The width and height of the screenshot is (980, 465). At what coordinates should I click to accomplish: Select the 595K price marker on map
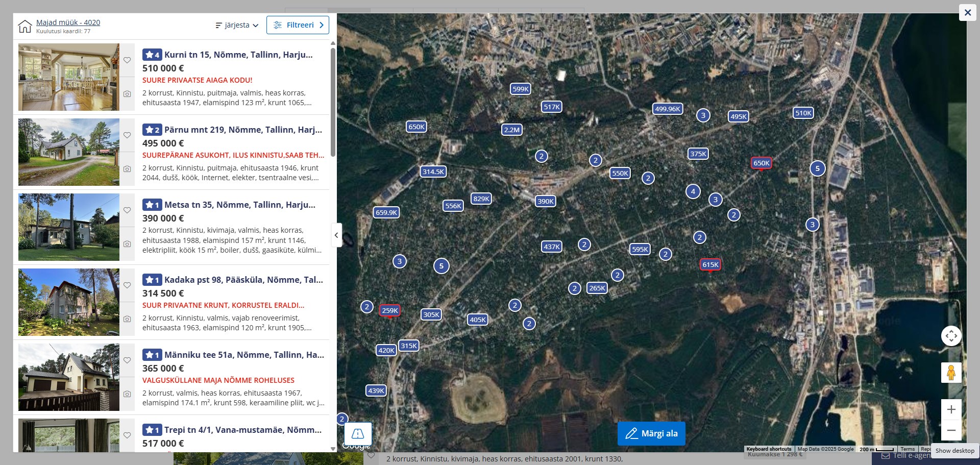pos(640,249)
